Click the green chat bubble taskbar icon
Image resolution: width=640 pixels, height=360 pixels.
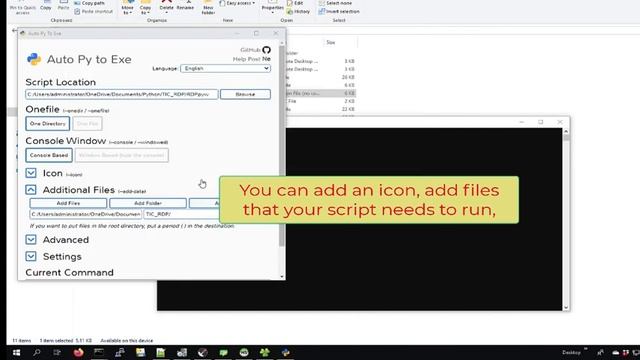click(223, 353)
